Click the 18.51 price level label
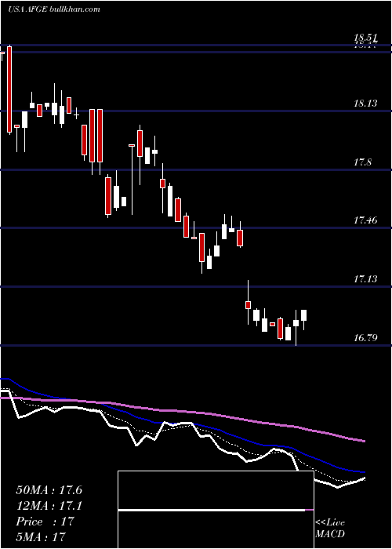The width and height of the screenshot is (392, 549). pyautogui.click(x=365, y=38)
